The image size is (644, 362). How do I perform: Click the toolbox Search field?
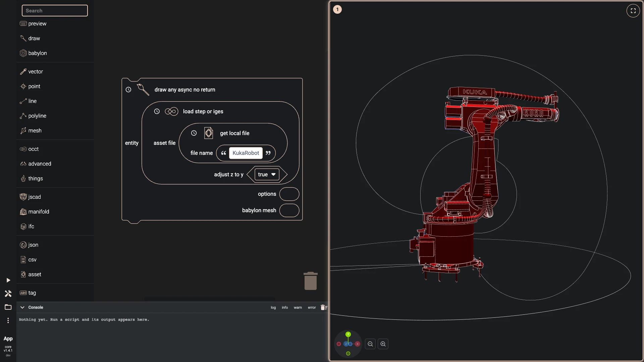[55, 11]
